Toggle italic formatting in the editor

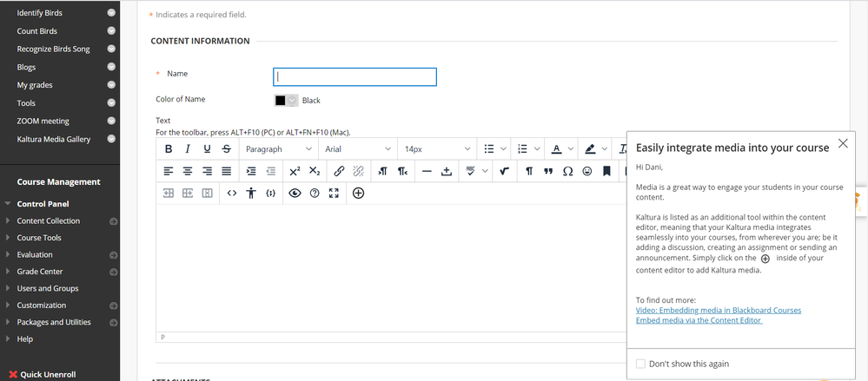[188, 148]
